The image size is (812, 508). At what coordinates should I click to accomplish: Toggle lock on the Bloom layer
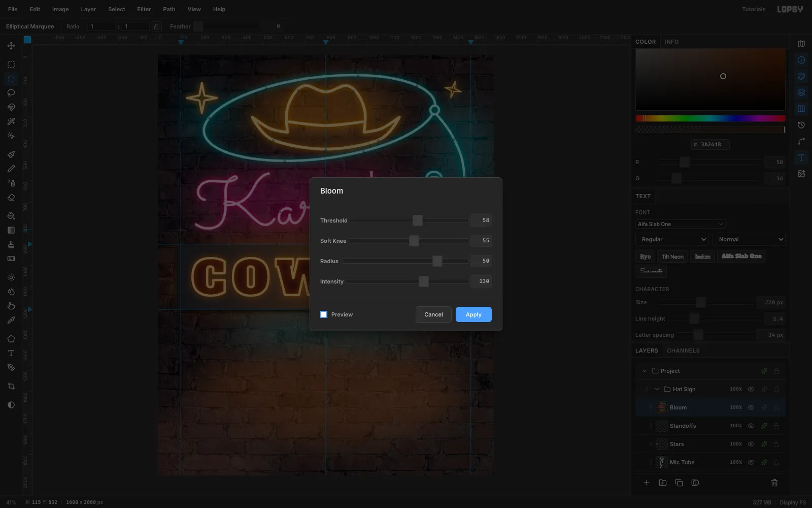pyautogui.click(x=776, y=407)
